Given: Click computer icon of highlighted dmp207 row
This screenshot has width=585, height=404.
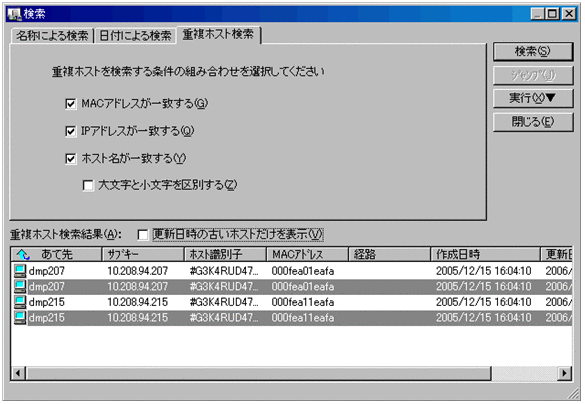Looking at the screenshot, I should tap(20, 286).
